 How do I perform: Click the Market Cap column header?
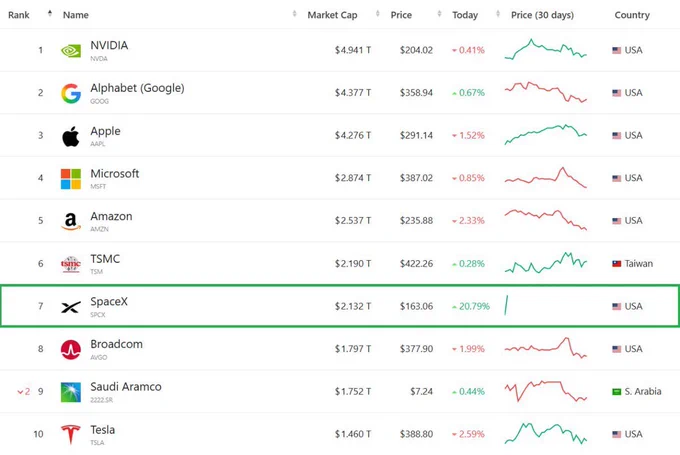click(332, 15)
